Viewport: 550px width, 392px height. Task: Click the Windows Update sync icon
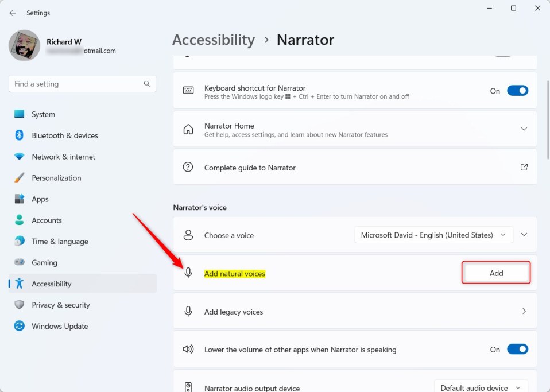20,326
